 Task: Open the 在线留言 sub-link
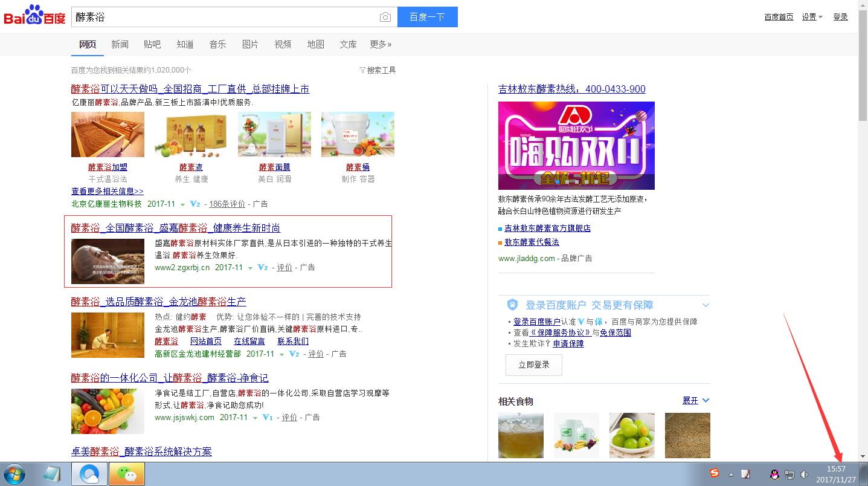pos(249,341)
